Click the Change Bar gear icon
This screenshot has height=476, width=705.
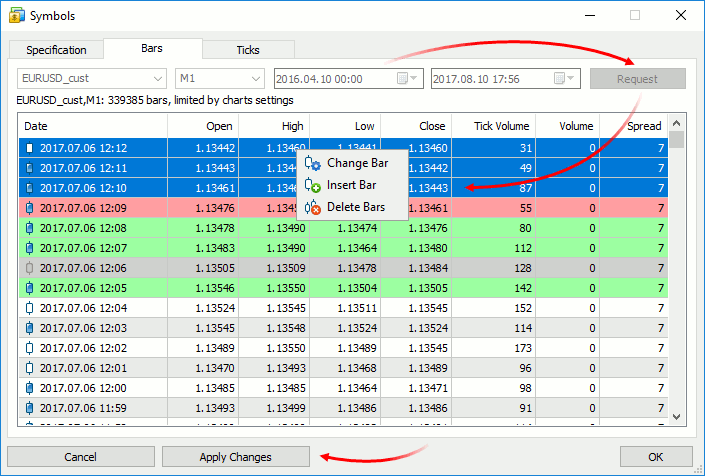pos(312,163)
